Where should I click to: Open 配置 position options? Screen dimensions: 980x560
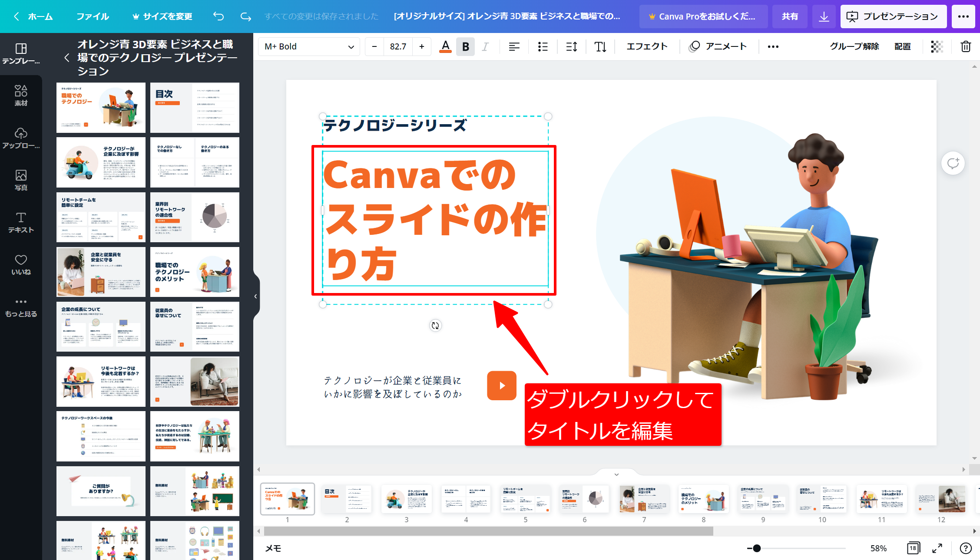pos(903,46)
